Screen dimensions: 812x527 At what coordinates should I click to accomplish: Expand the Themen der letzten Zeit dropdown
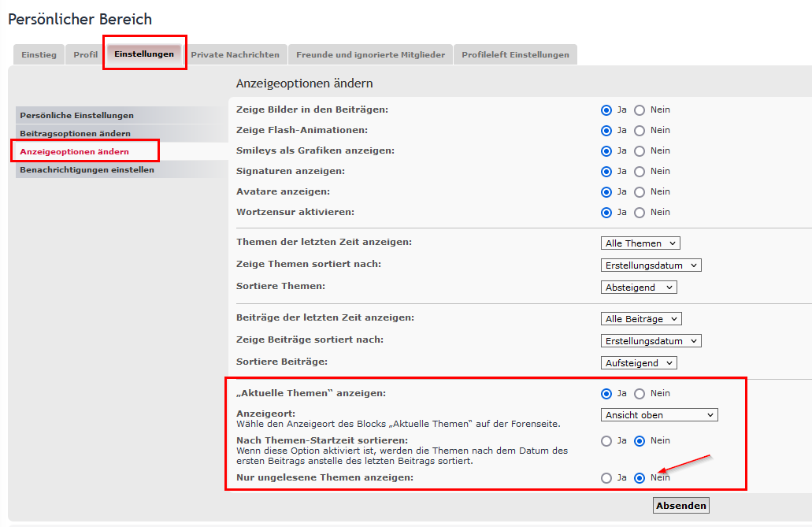click(640, 243)
